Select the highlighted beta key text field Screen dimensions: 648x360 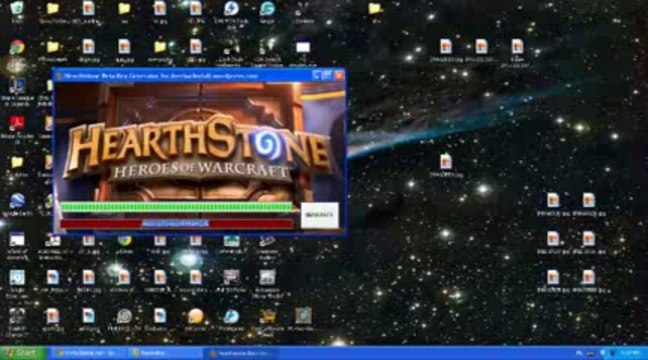coord(176,224)
